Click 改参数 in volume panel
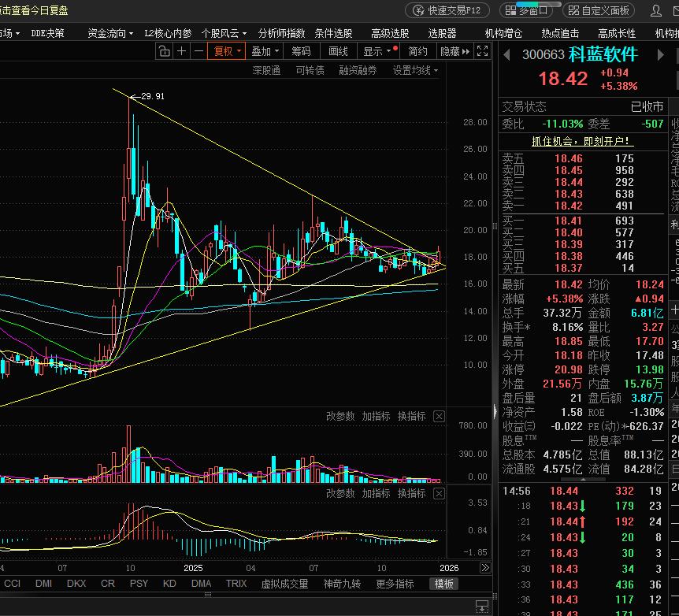The image size is (679, 616). (x=340, y=416)
